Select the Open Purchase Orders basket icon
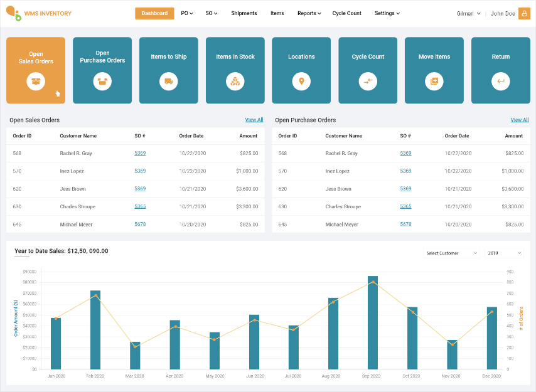The height and width of the screenshot is (392, 536). tap(102, 82)
